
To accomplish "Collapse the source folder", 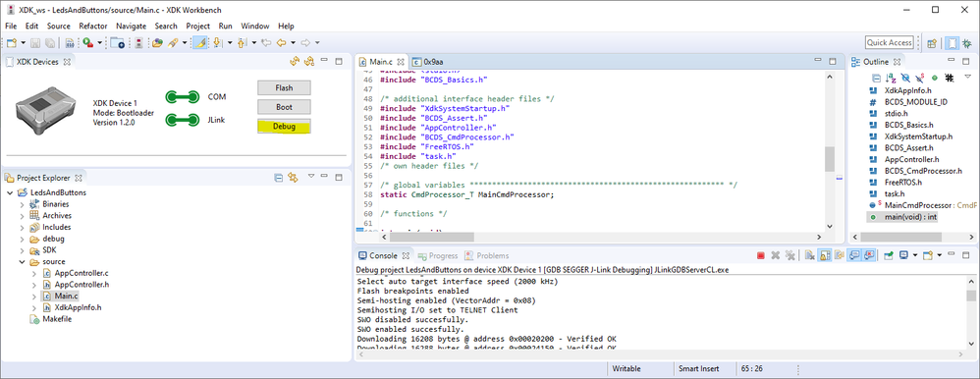I will (x=22, y=261).
